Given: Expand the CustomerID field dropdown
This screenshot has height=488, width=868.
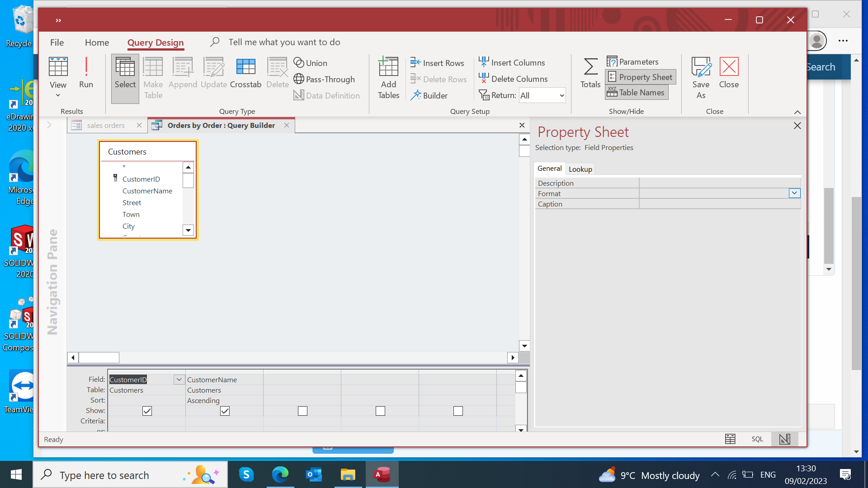Looking at the screenshot, I should coord(179,380).
